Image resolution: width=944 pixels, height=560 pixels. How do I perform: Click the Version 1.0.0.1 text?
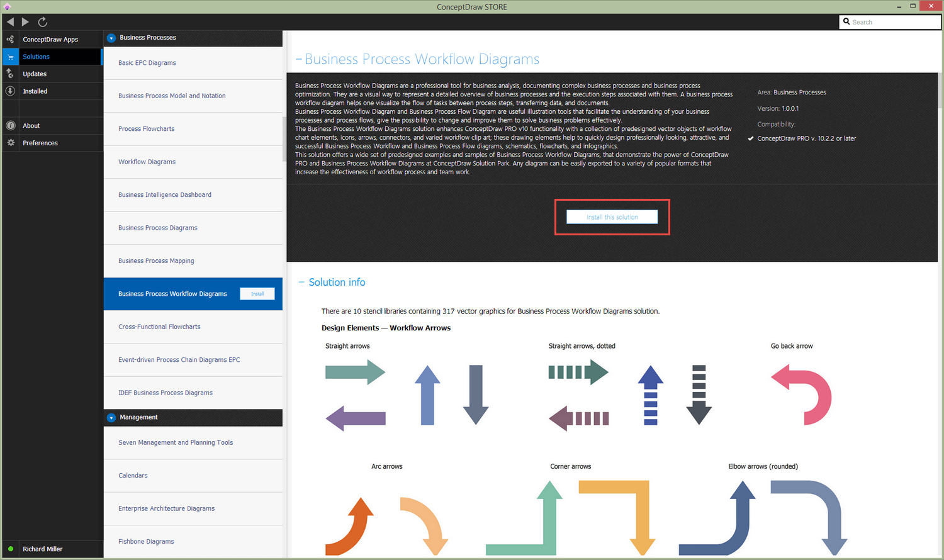tap(778, 108)
